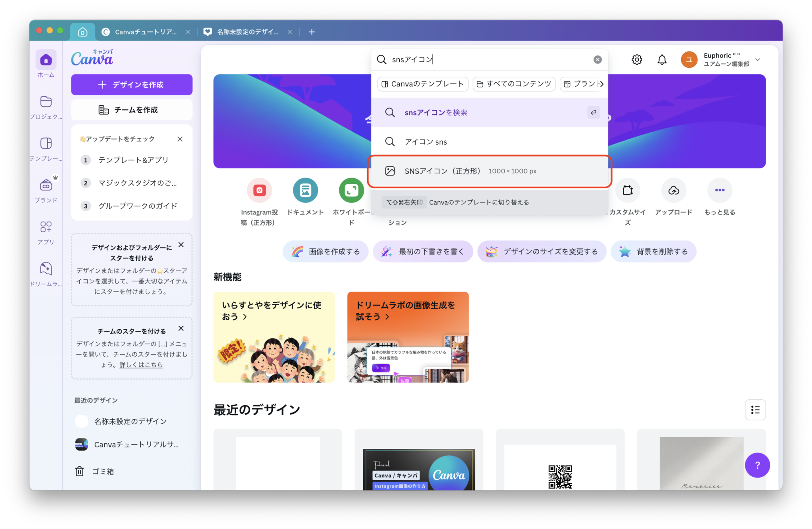Expand the Euphoric account dropdown
This screenshot has width=812, height=529.
758,59
